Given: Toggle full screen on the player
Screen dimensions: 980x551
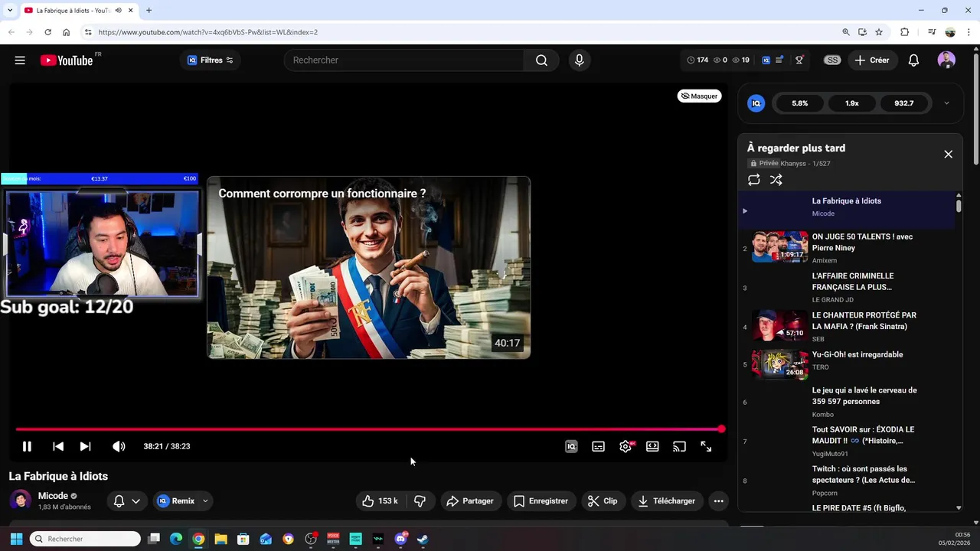Looking at the screenshot, I should click(706, 446).
